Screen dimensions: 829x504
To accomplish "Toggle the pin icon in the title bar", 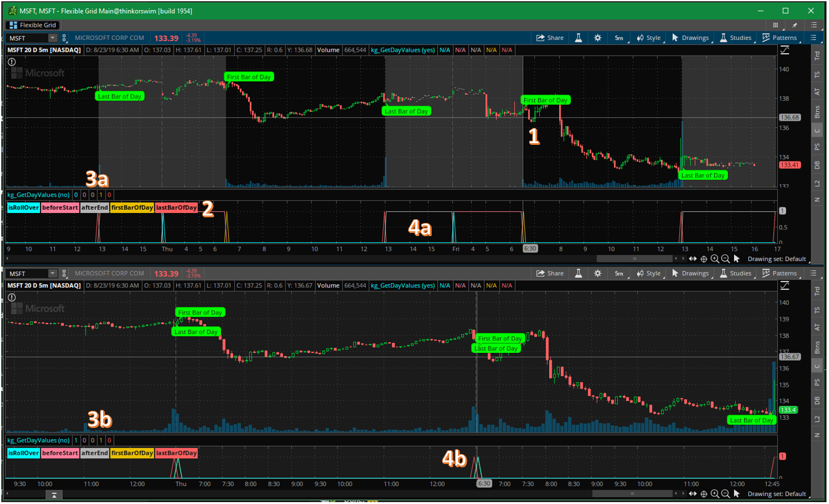I will tap(795, 25).
